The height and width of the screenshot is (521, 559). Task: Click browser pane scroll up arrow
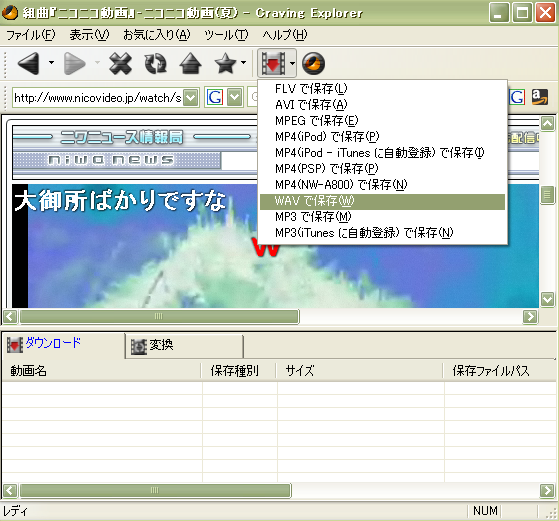pyautogui.click(x=547, y=123)
